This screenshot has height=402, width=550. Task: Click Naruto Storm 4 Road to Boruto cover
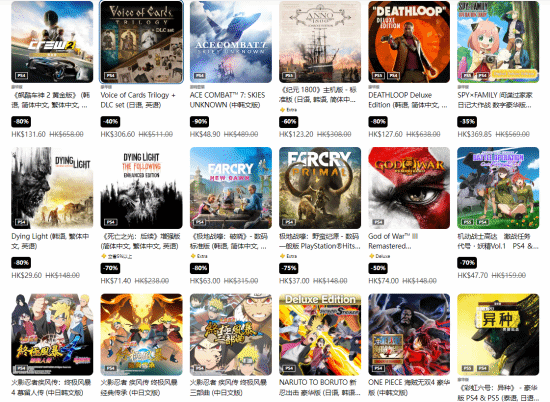click(52, 335)
